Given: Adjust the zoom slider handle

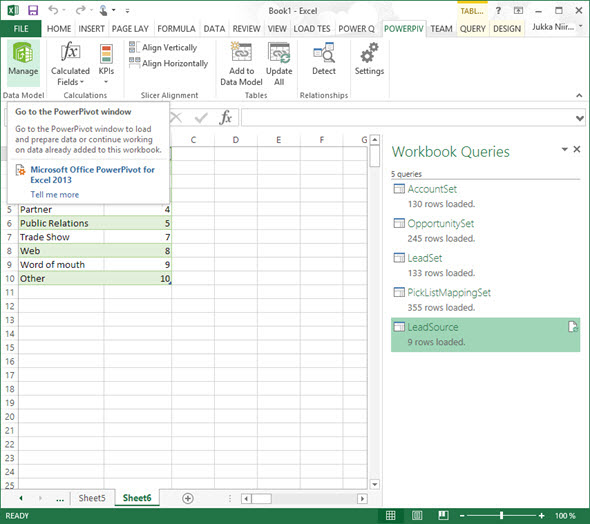Looking at the screenshot, I should [x=501, y=515].
